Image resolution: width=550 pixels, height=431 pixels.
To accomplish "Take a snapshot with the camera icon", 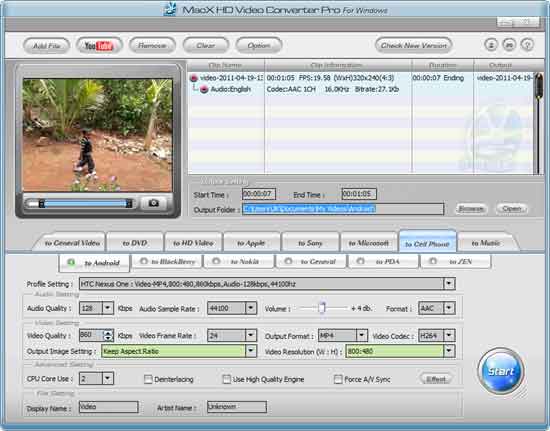I will click(x=153, y=203).
